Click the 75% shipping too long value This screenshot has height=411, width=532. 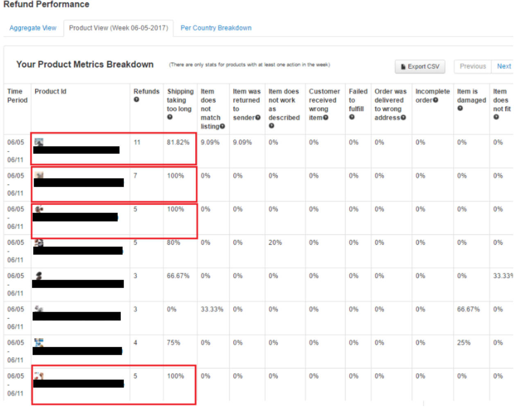click(174, 343)
